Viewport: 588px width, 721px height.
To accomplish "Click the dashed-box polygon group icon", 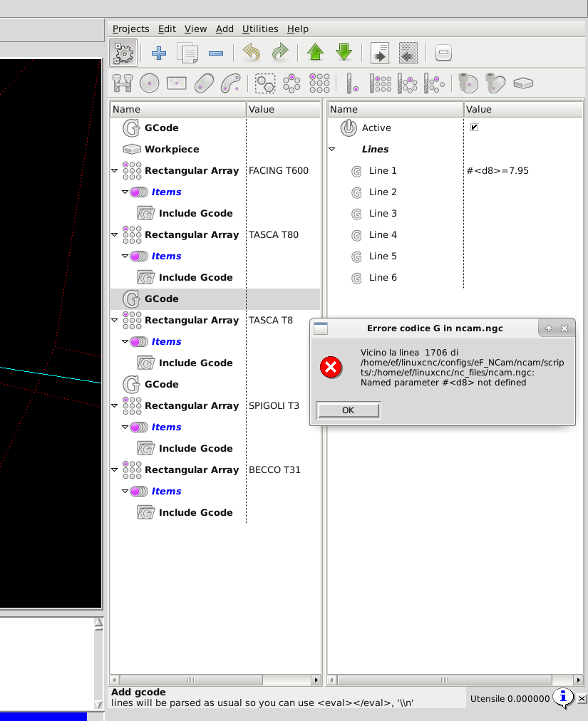I will click(265, 83).
